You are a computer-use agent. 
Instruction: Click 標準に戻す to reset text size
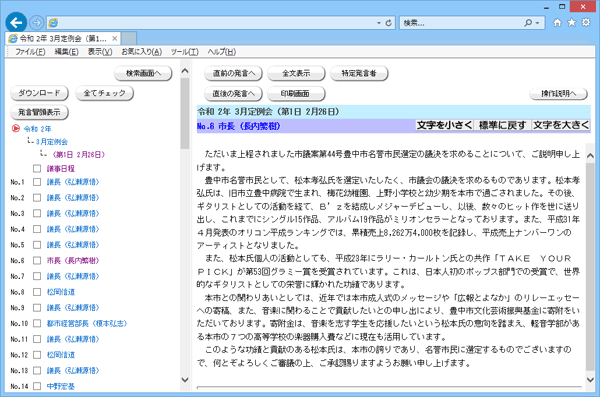click(502, 125)
